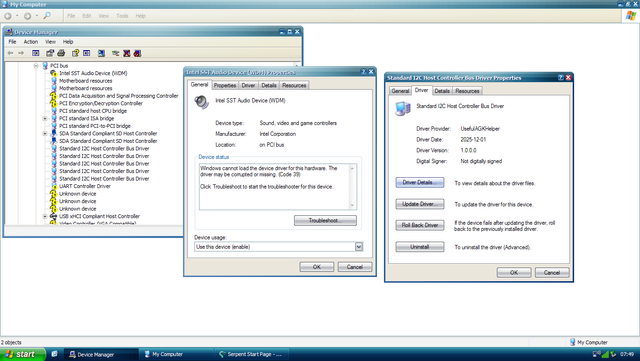Screen dimensions: 640x361
Task: Click Cancel in the Intel SST Properties dialog
Action: coord(355,267)
